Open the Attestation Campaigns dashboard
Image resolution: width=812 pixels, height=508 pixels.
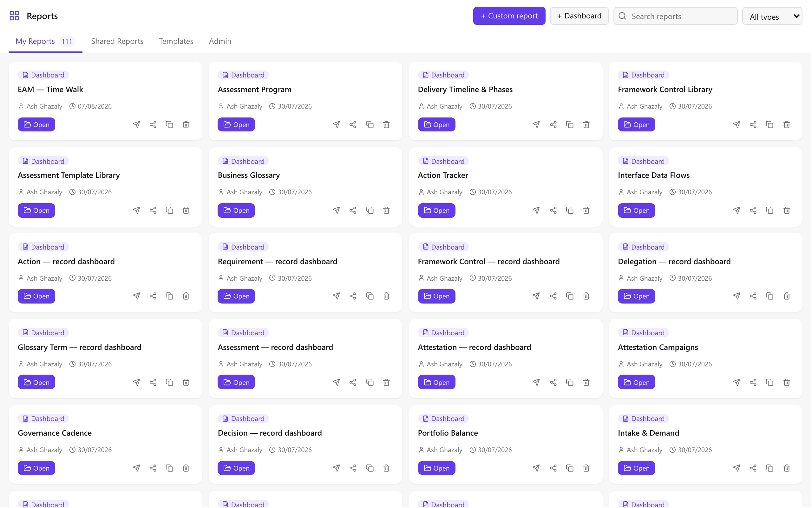pyautogui.click(x=637, y=382)
